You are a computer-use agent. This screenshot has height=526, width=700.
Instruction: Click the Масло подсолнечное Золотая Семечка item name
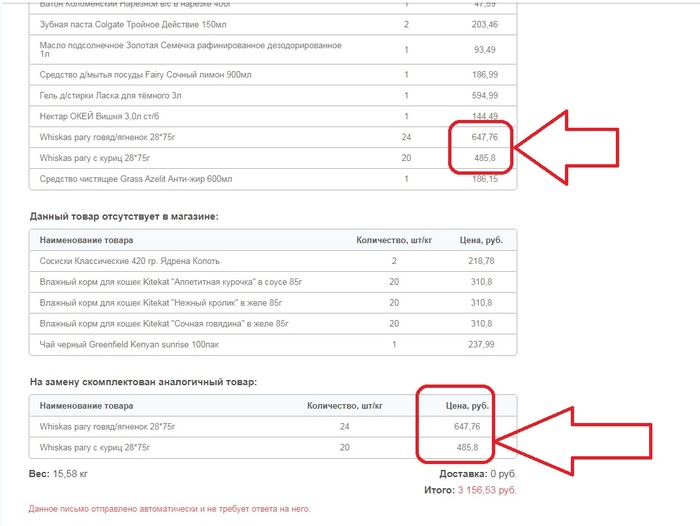coord(191,49)
